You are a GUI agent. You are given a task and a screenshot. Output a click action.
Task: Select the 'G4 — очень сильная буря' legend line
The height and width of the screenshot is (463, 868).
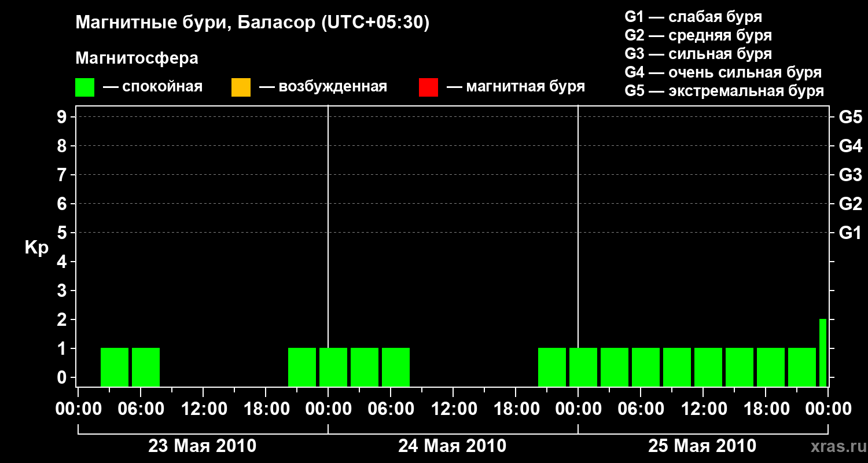click(723, 72)
